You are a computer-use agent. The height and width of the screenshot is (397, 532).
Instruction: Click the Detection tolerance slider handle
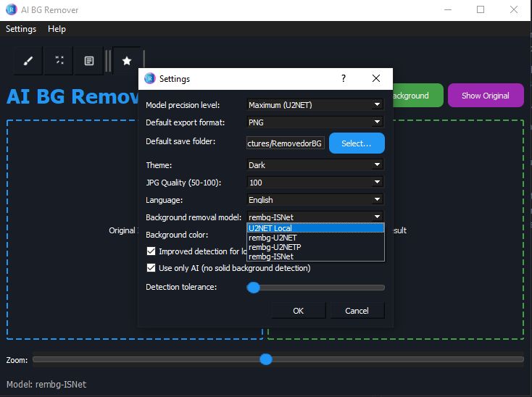254,288
